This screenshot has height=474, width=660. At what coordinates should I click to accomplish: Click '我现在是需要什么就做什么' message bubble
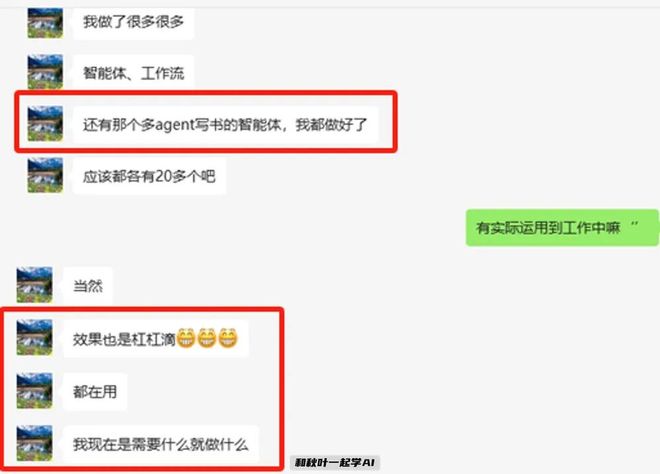click(x=161, y=445)
